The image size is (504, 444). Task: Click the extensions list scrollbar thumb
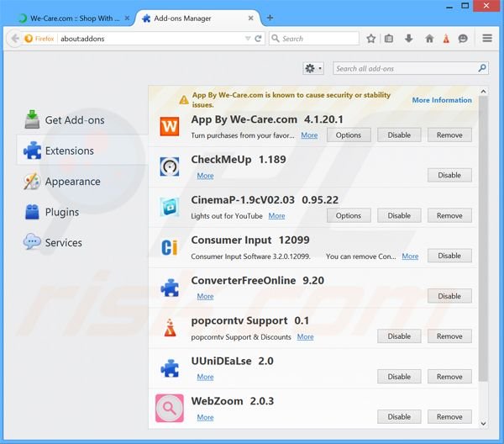(x=483, y=240)
